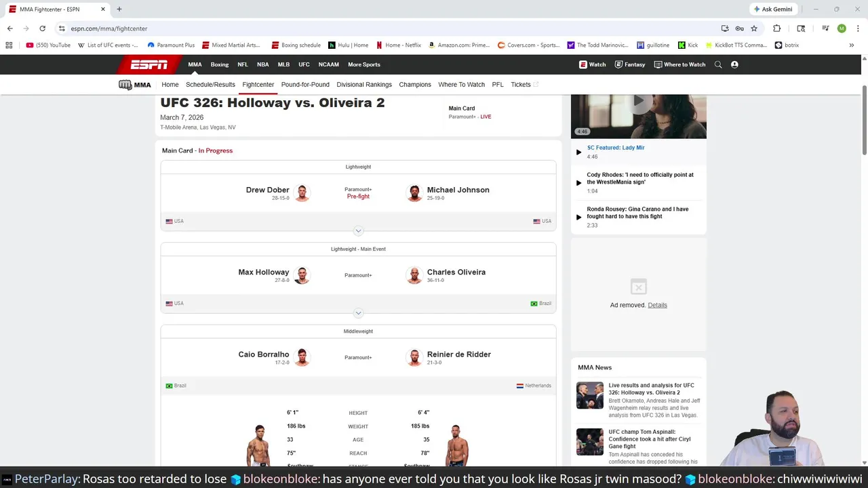Open the Amazon Prime bookmark

(x=459, y=45)
